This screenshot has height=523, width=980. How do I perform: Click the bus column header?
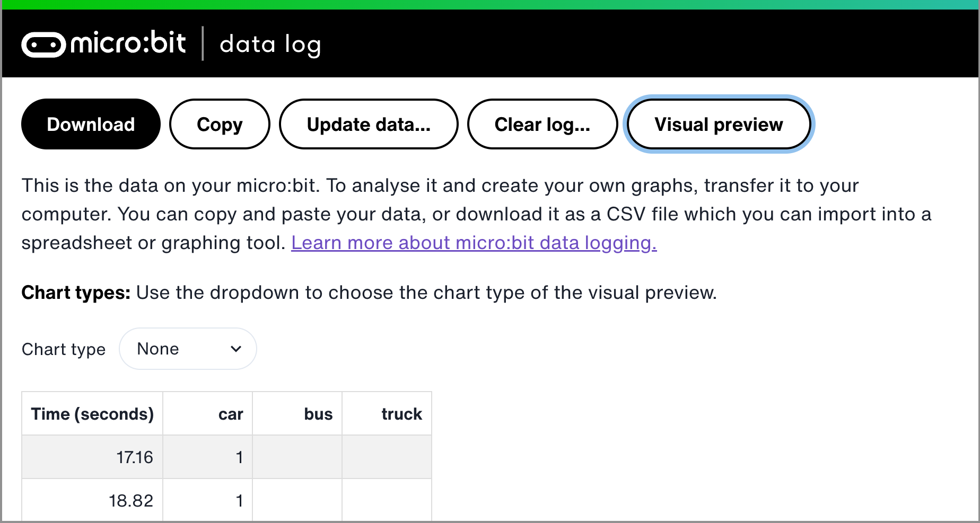pyautogui.click(x=318, y=413)
